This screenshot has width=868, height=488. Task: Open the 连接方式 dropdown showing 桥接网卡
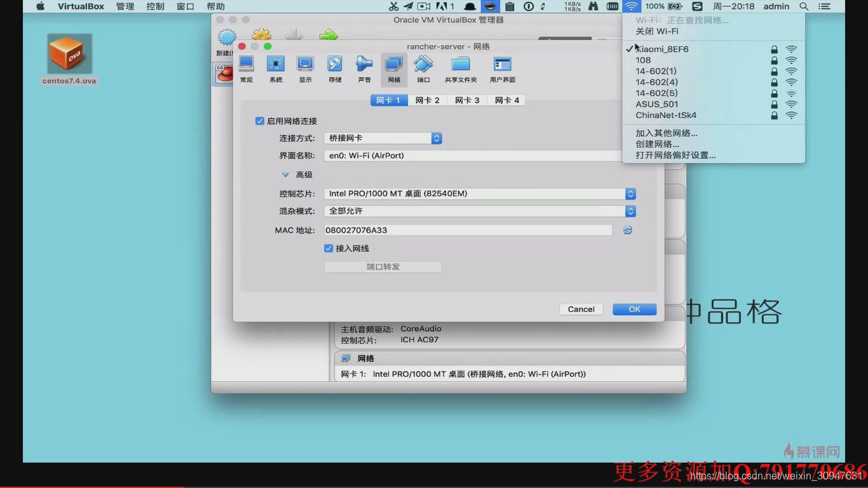[383, 138]
